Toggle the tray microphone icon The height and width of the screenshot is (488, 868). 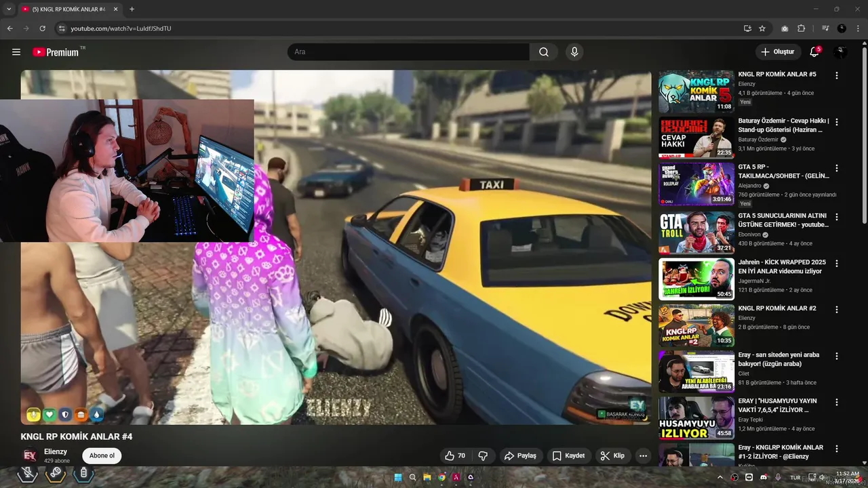point(778,477)
